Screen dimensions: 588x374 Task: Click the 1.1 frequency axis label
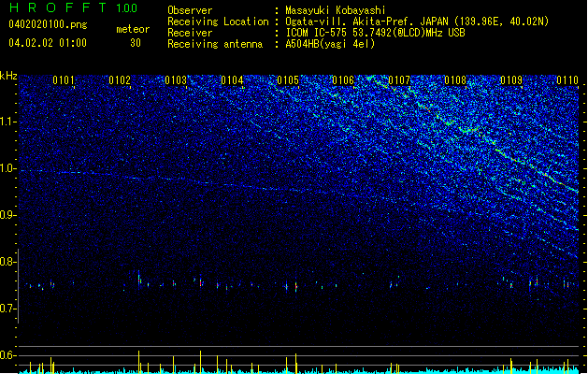pos(7,122)
